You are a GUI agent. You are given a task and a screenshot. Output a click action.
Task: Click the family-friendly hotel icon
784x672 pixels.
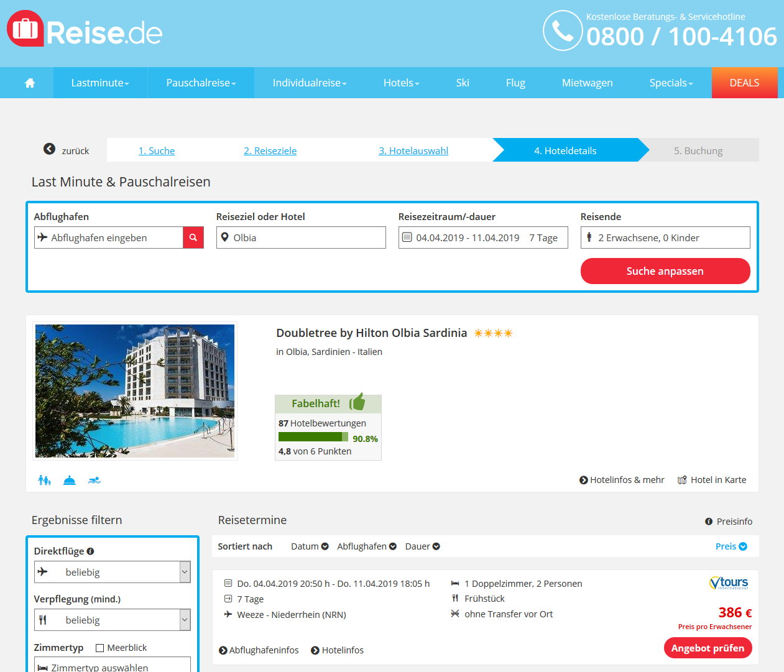(x=44, y=480)
